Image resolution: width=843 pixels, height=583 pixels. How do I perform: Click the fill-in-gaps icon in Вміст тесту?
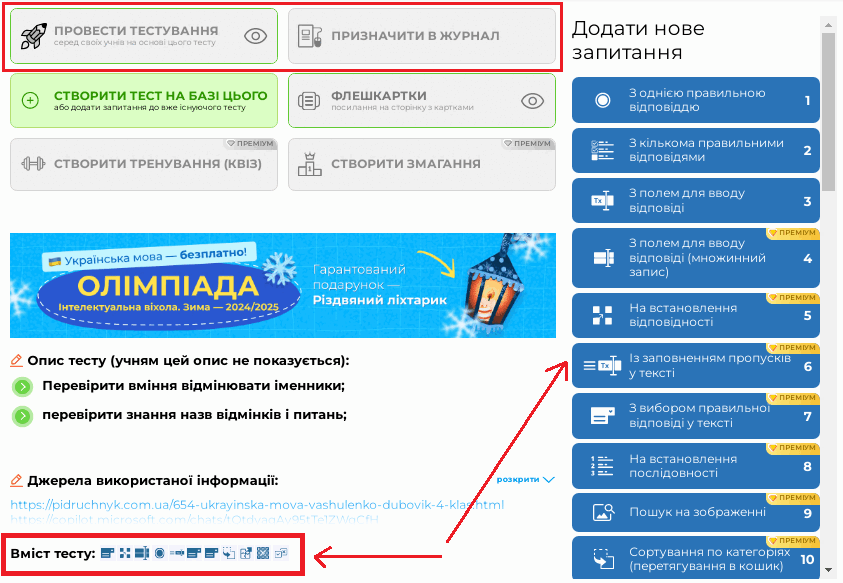pyautogui.click(x=177, y=553)
